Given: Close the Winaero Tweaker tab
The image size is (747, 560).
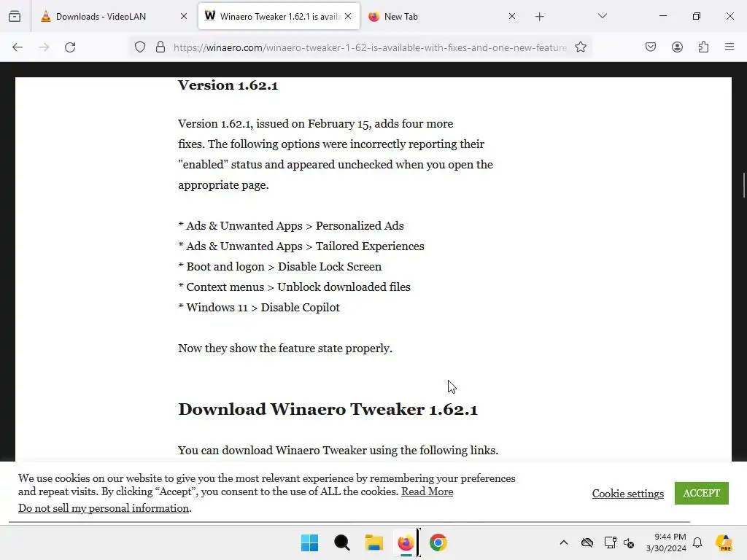Looking at the screenshot, I should click(348, 16).
